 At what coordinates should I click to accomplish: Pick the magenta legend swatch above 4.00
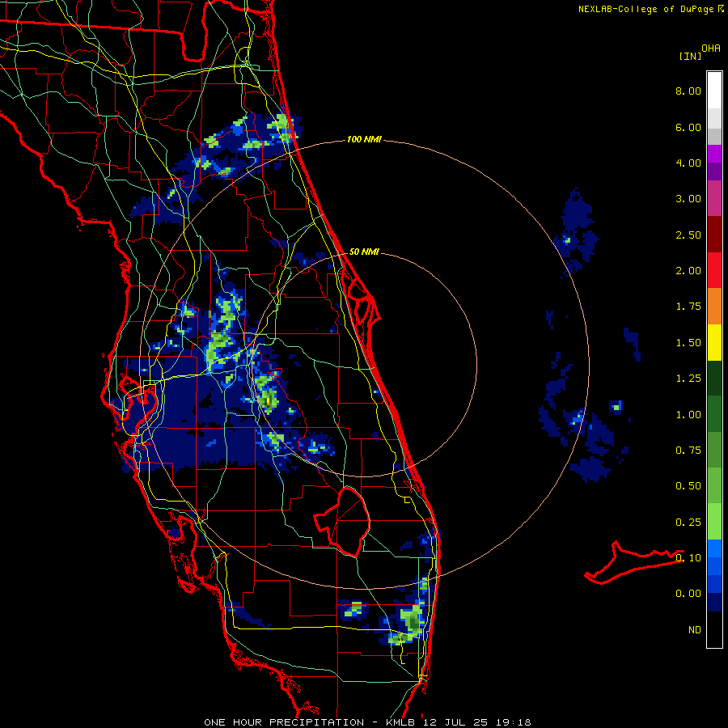pyautogui.click(x=714, y=154)
